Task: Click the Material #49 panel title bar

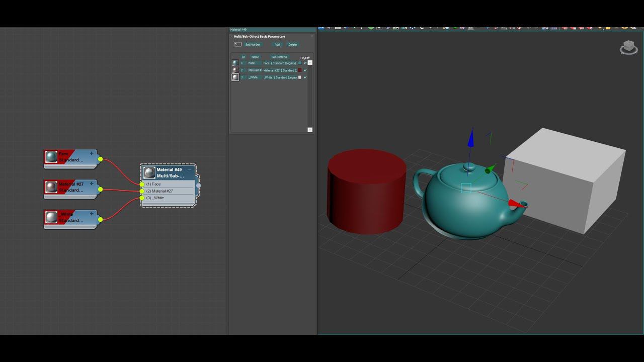Action: [x=272, y=30]
